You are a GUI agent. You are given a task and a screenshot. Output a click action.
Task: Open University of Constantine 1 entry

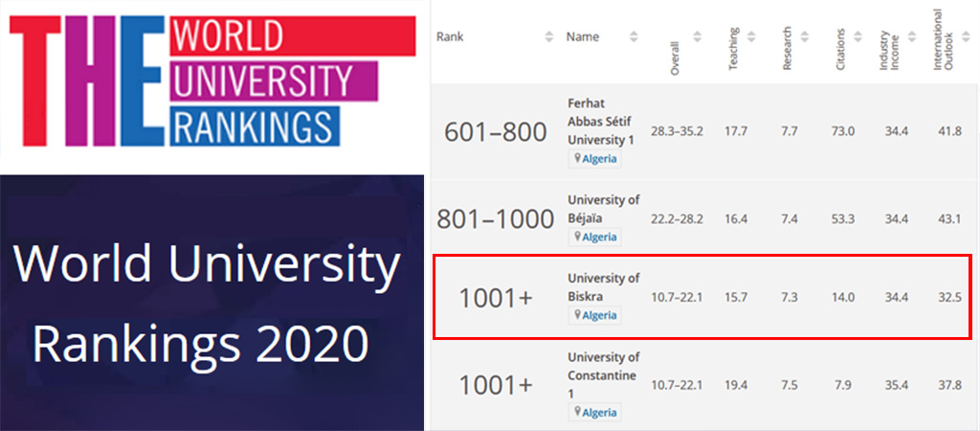(603, 376)
